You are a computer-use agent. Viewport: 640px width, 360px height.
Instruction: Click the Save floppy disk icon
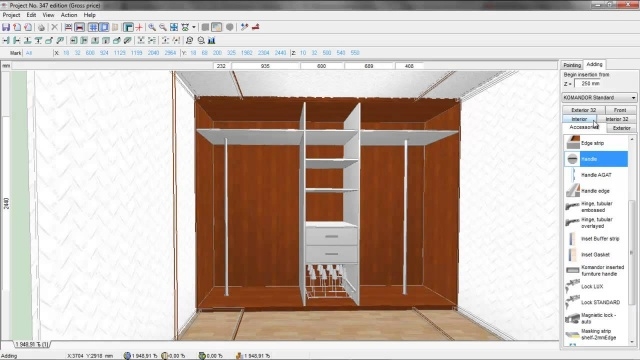[x=6, y=27]
